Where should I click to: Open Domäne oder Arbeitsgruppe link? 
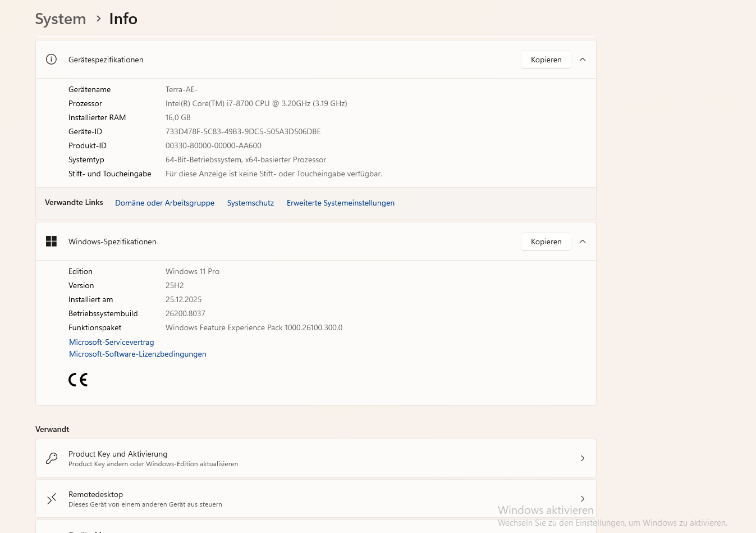point(164,203)
